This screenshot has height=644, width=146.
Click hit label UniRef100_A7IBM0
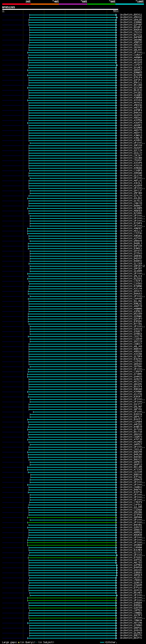pyautogui.click(x=131, y=374)
